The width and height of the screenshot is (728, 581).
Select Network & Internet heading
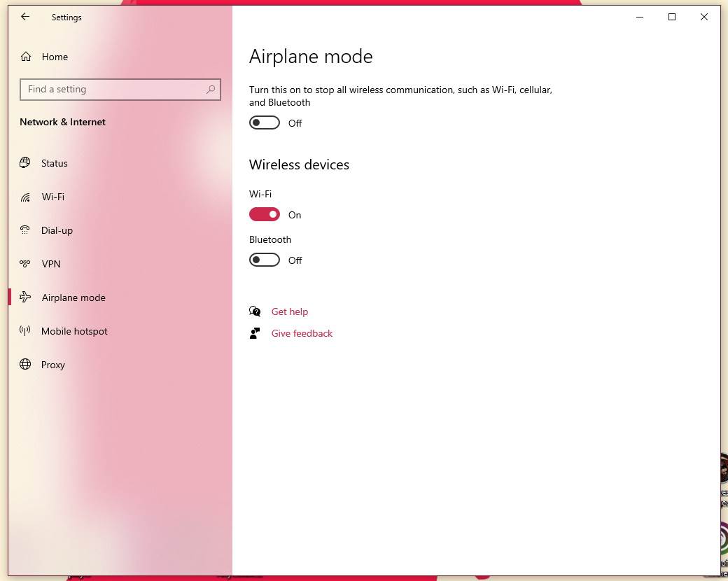(62, 122)
